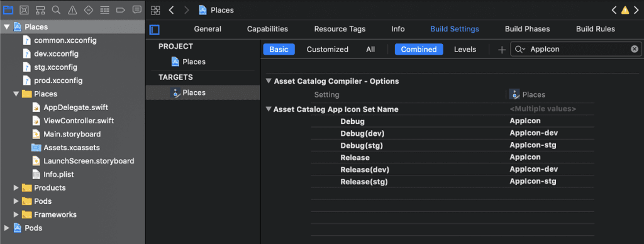Screen dimensions: 644x244
Task: Edit the Release(stg) AppIcon-stg value
Action: [x=533, y=181]
